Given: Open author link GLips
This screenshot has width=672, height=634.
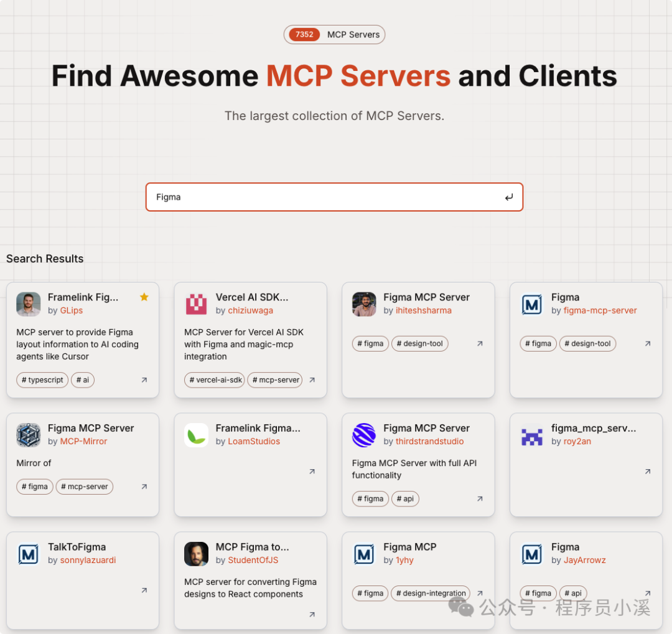Looking at the screenshot, I should (x=71, y=310).
